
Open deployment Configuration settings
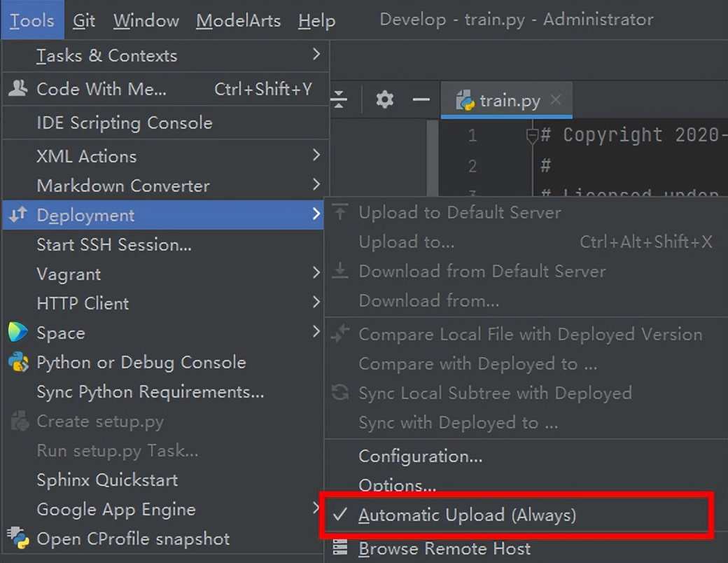[420, 456]
